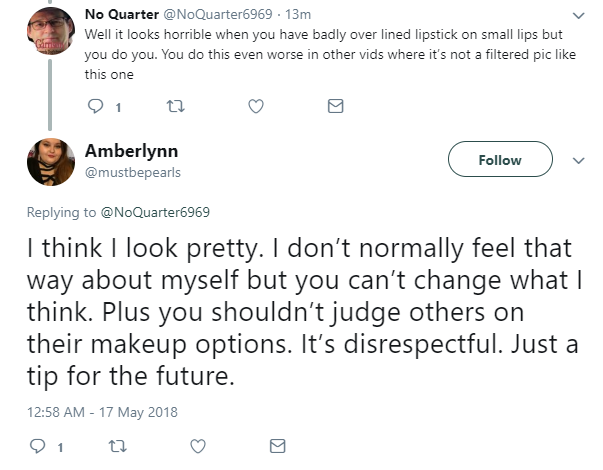Like No Quarter's tweet

click(x=256, y=106)
